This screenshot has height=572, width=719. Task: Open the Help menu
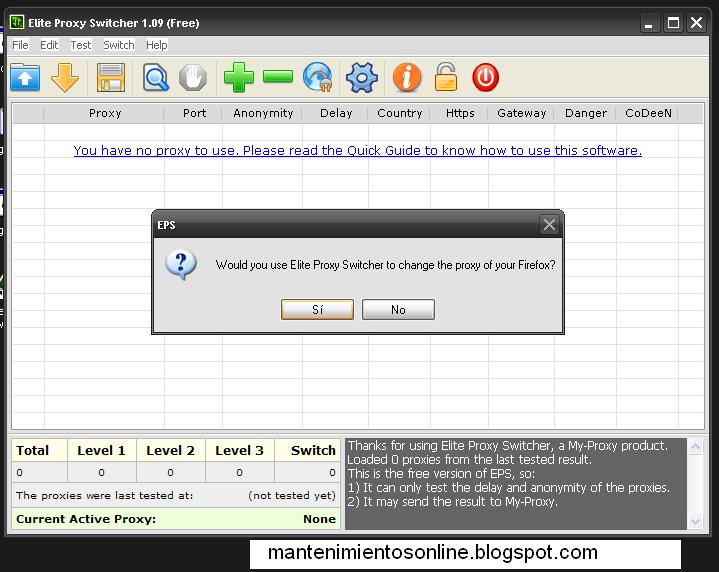tap(157, 45)
